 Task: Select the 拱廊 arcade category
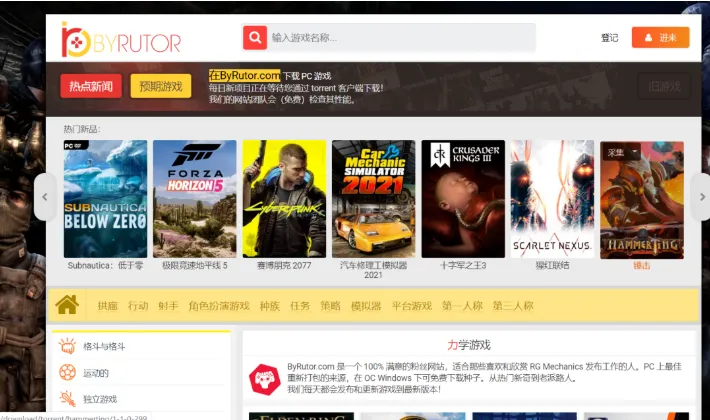108,306
